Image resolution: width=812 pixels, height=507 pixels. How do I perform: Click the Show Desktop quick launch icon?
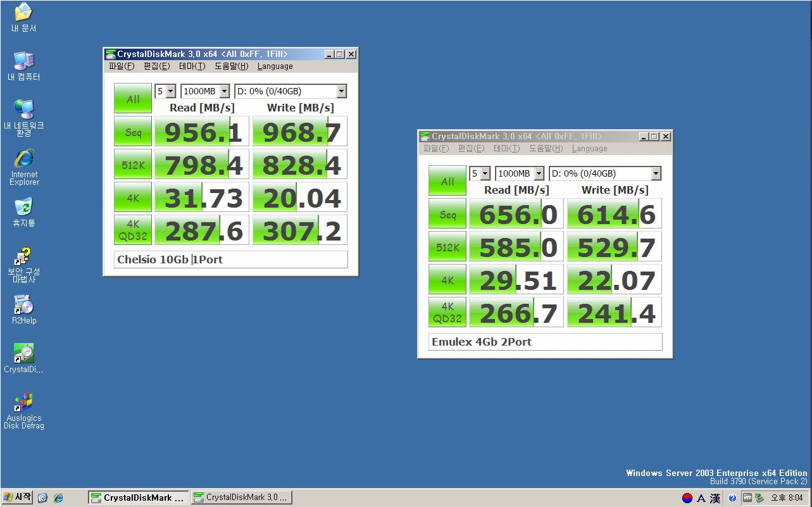(x=43, y=498)
